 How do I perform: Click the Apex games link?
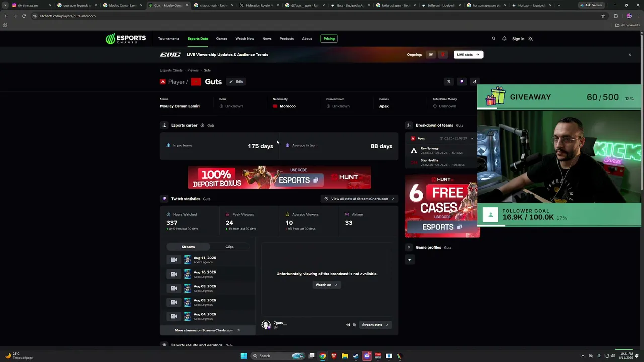[384, 106]
